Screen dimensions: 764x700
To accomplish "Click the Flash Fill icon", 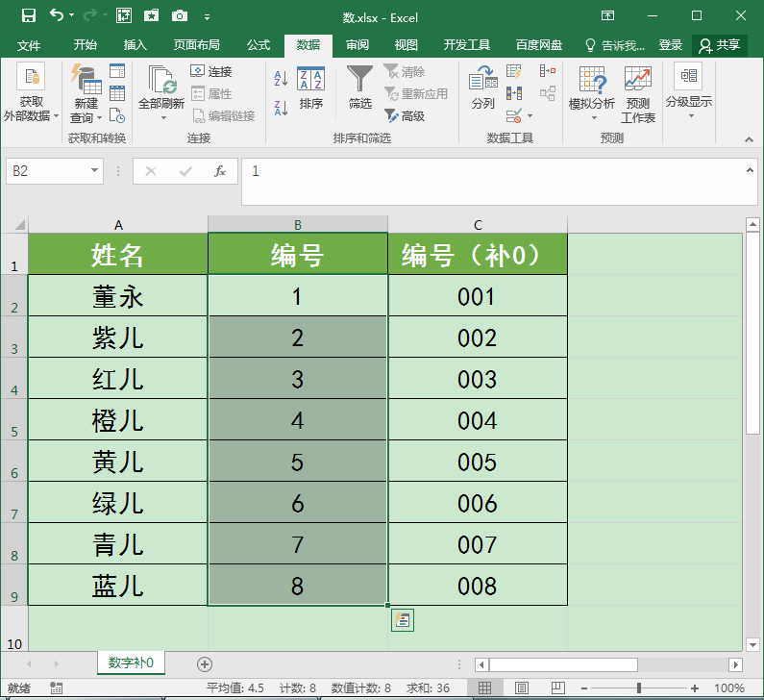I will [x=513, y=72].
